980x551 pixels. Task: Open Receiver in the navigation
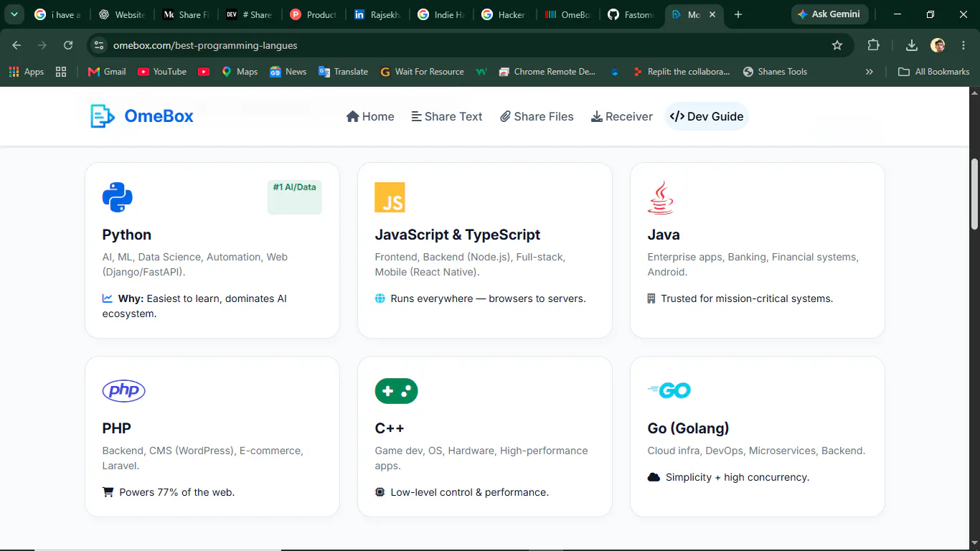tap(622, 116)
